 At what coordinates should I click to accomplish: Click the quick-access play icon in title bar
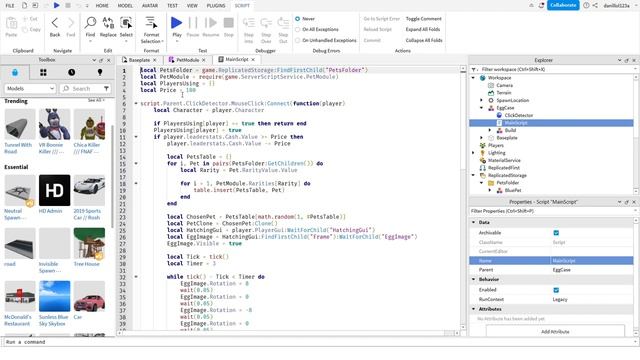click(56, 5)
